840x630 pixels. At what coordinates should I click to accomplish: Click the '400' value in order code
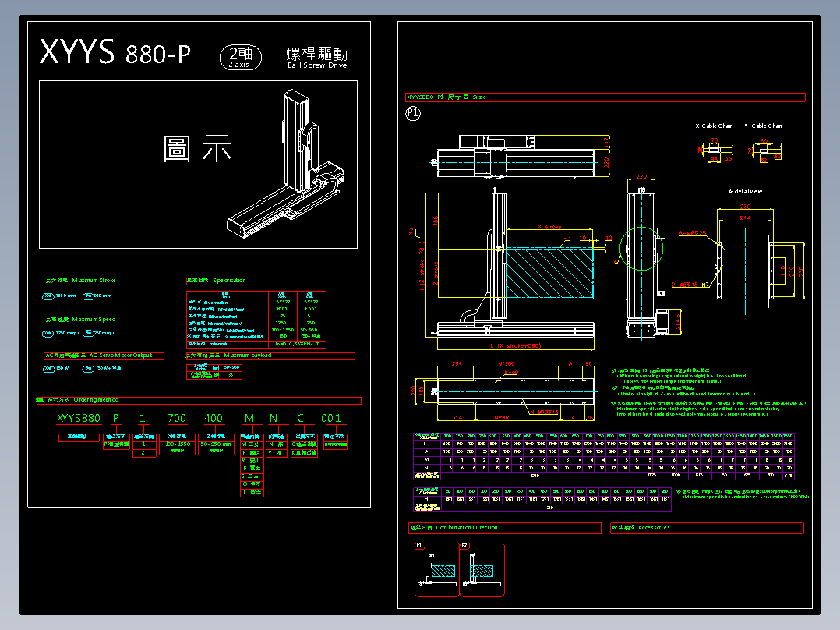coord(214,418)
